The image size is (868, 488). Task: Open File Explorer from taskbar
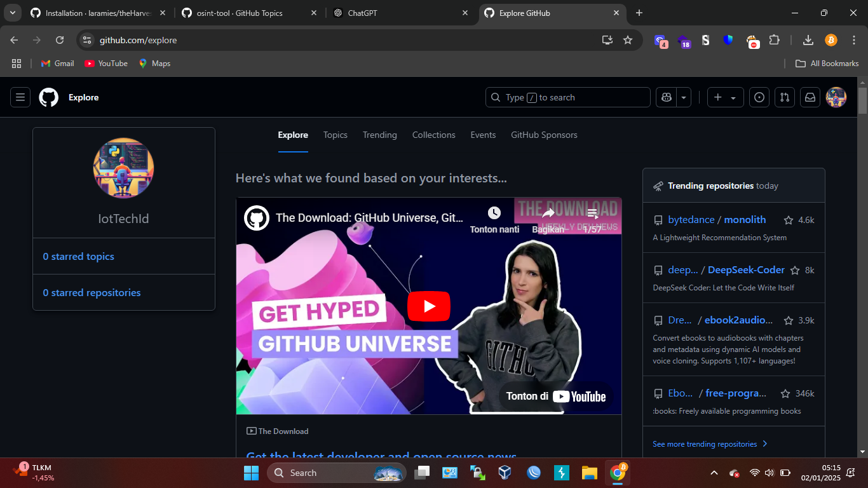click(x=589, y=473)
